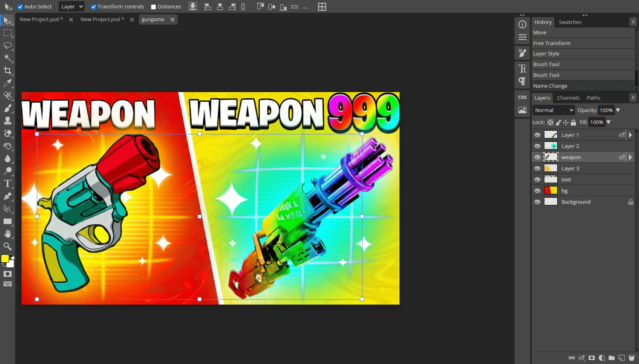Open the Paragraph panel icon
This screenshot has width=639, height=364.
click(522, 81)
